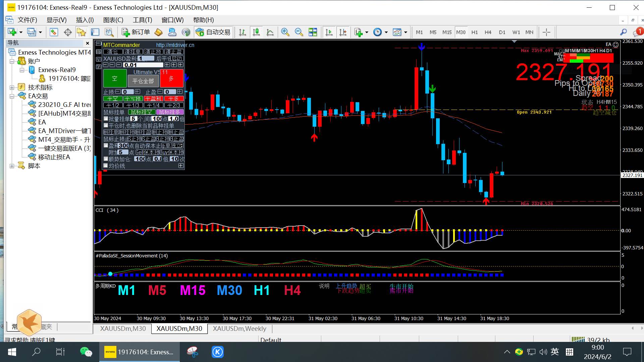Select the H4 timeframe button
This screenshot has width=644, height=362.
pos(488,32)
